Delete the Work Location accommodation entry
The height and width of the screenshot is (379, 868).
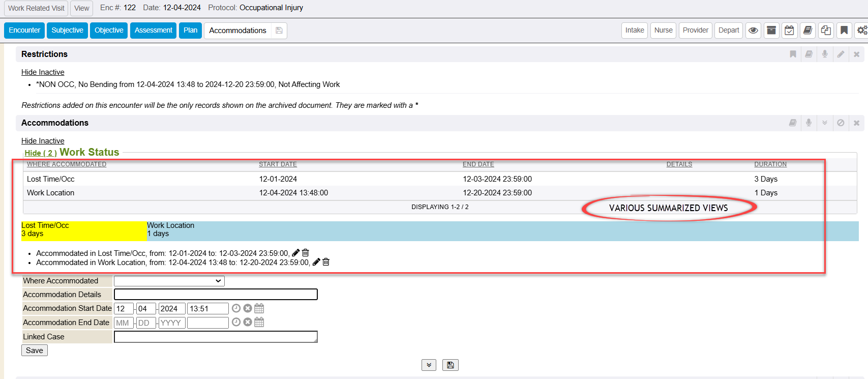pos(326,262)
